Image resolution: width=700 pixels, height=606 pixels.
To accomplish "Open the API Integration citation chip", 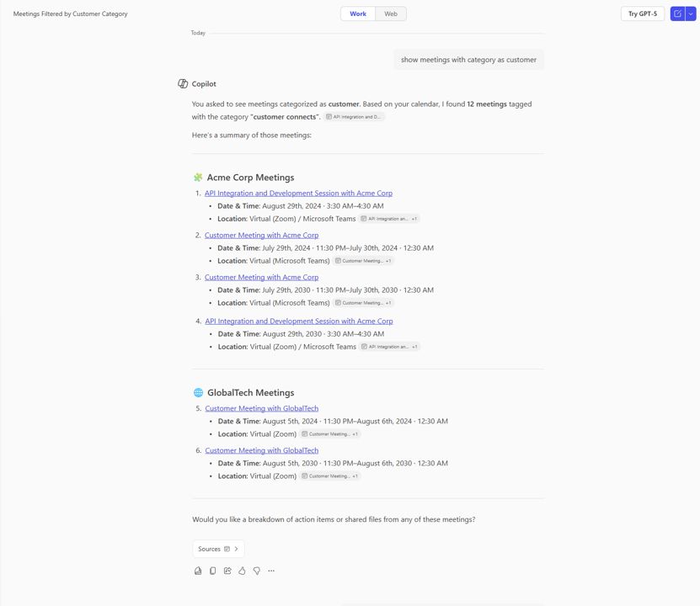I will 353,116.
